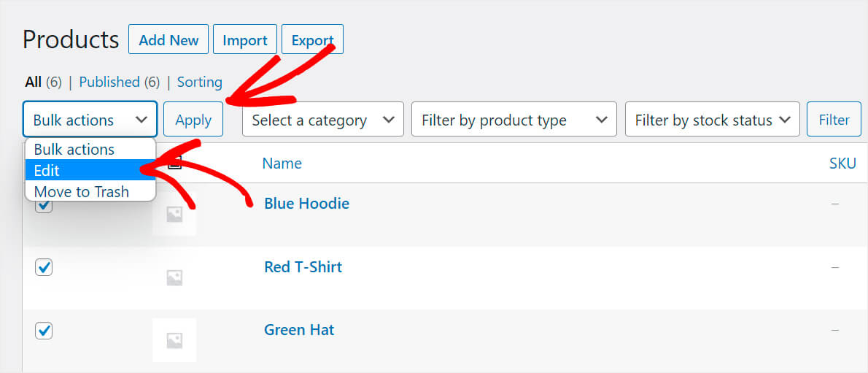Click the Import button
Viewport: 868px width, 373px height.
click(245, 40)
